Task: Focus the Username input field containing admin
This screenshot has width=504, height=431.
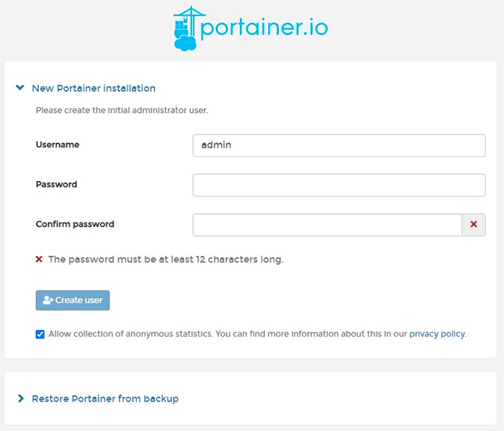Action: pyautogui.click(x=339, y=145)
